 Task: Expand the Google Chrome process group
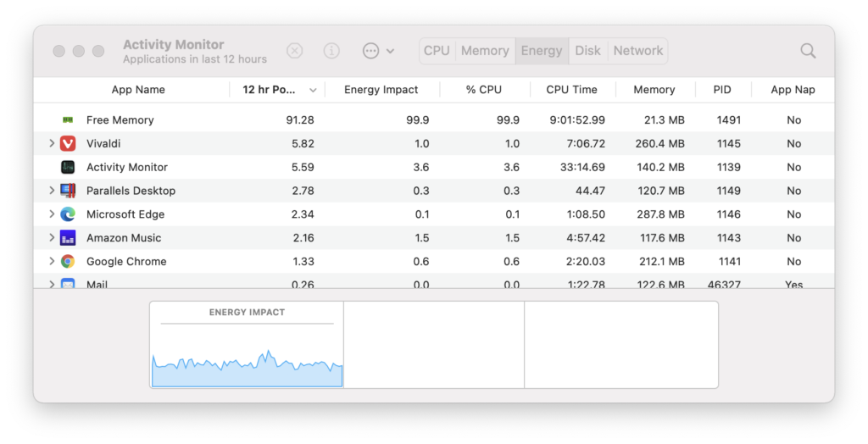(52, 262)
